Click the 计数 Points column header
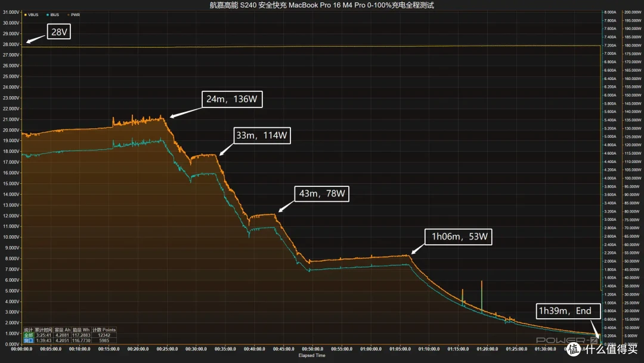 tap(104, 330)
